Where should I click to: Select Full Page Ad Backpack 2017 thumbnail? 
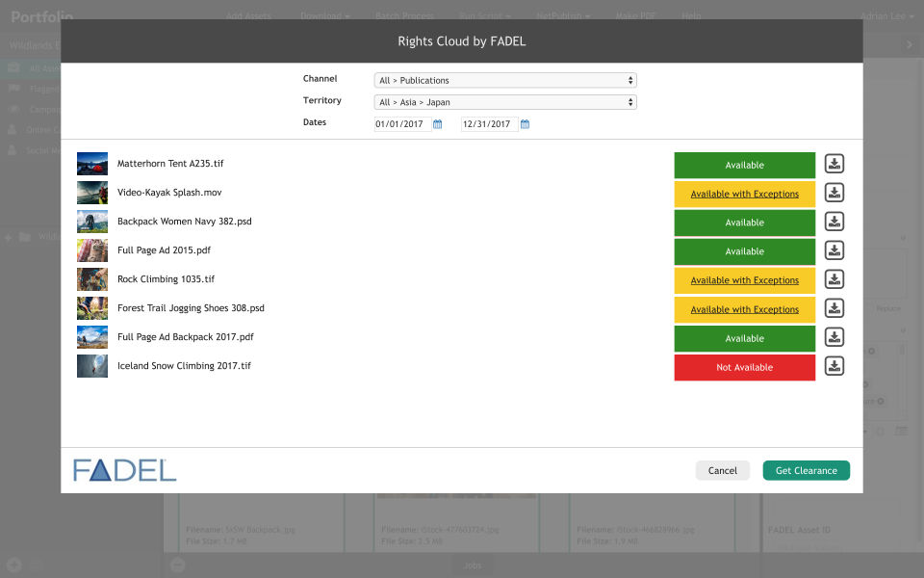coord(92,337)
